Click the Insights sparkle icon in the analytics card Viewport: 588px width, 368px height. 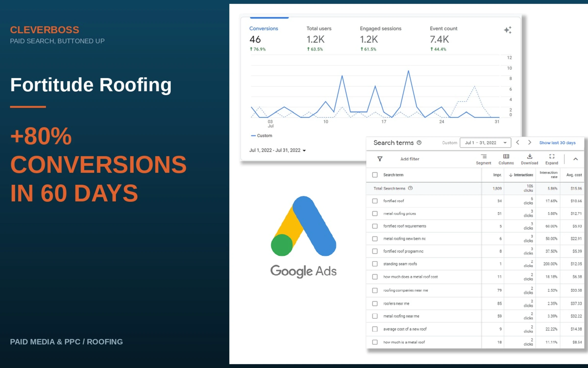[x=508, y=30]
